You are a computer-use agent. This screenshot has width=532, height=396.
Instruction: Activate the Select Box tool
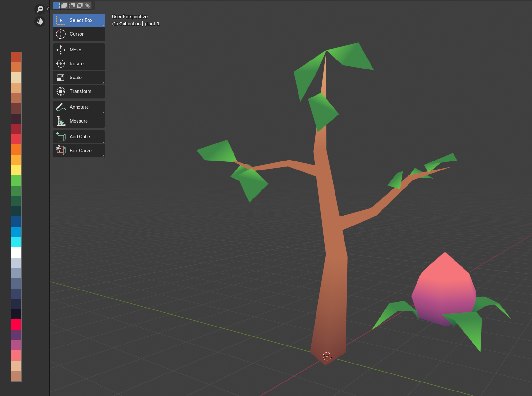coord(79,20)
